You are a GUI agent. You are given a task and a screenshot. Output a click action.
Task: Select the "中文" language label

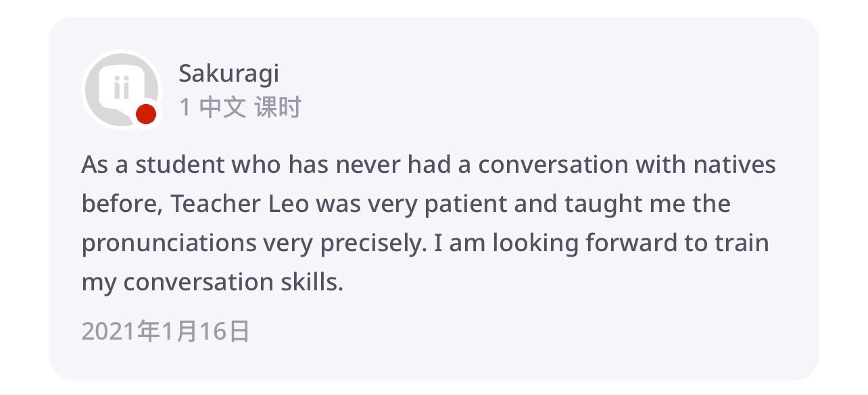222,107
